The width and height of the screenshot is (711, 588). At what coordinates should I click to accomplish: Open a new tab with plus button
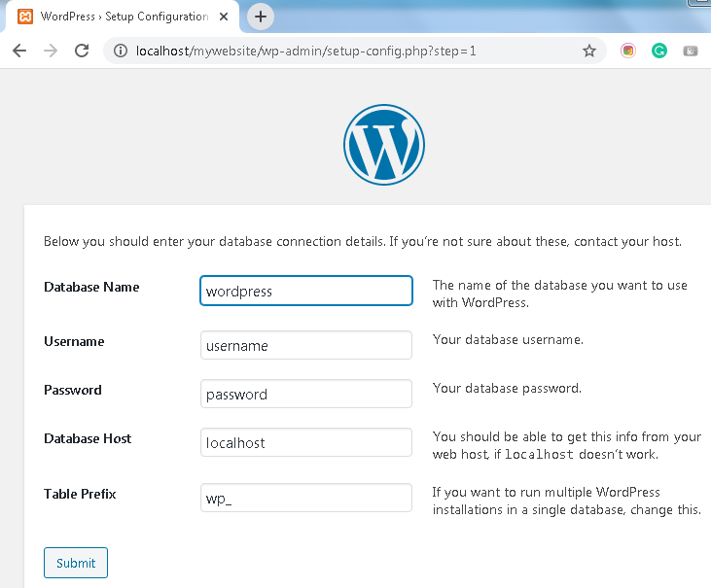point(261,17)
